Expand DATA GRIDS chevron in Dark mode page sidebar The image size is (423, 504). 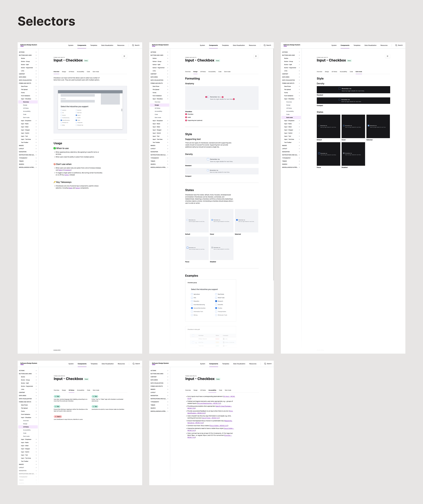pos(299,77)
